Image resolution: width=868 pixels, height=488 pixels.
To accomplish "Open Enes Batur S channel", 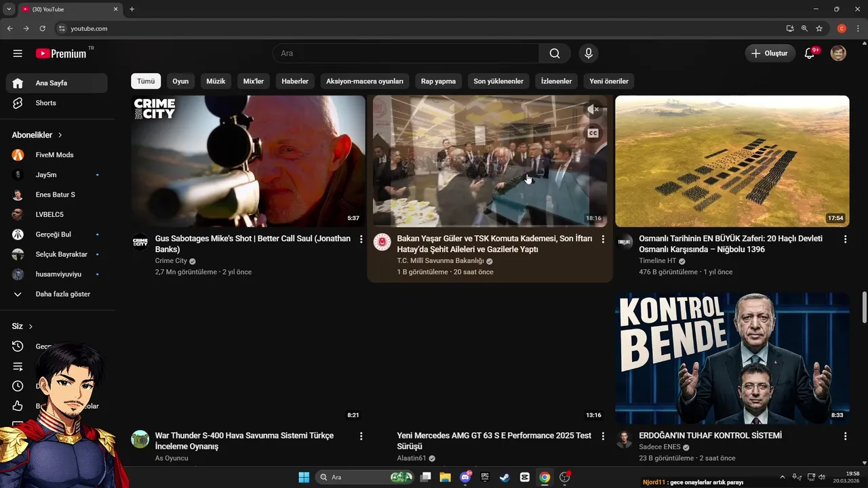I will pos(57,195).
